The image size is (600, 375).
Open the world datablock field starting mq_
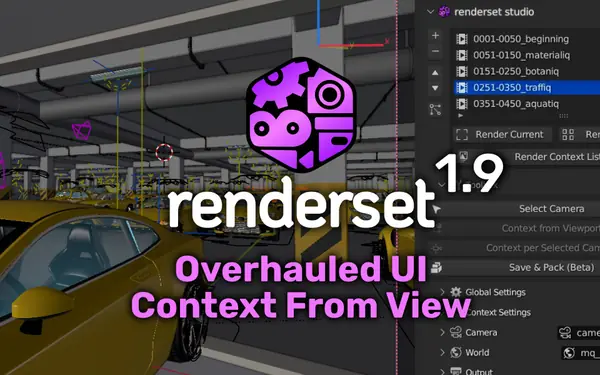click(580, 353)
